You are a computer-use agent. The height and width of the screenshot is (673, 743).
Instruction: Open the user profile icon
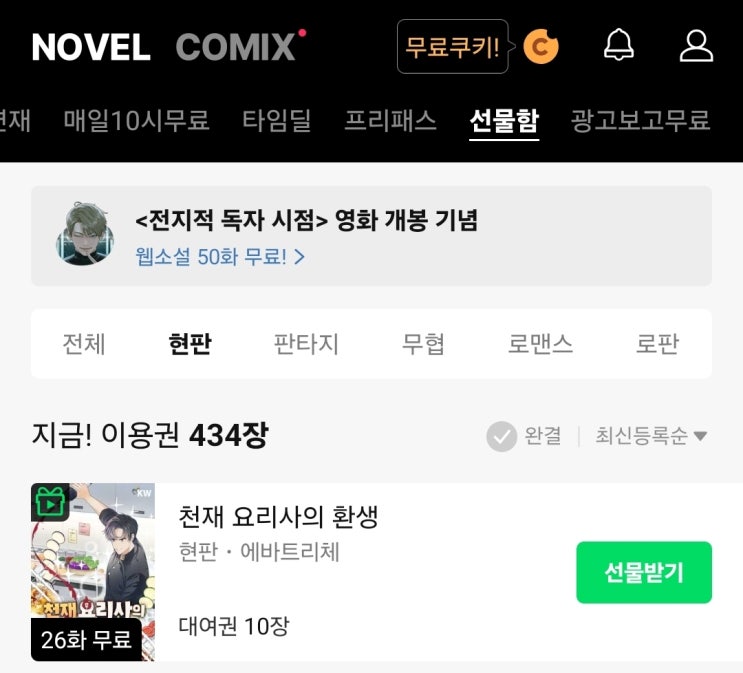pyautogui.click(x=696, y=46)
